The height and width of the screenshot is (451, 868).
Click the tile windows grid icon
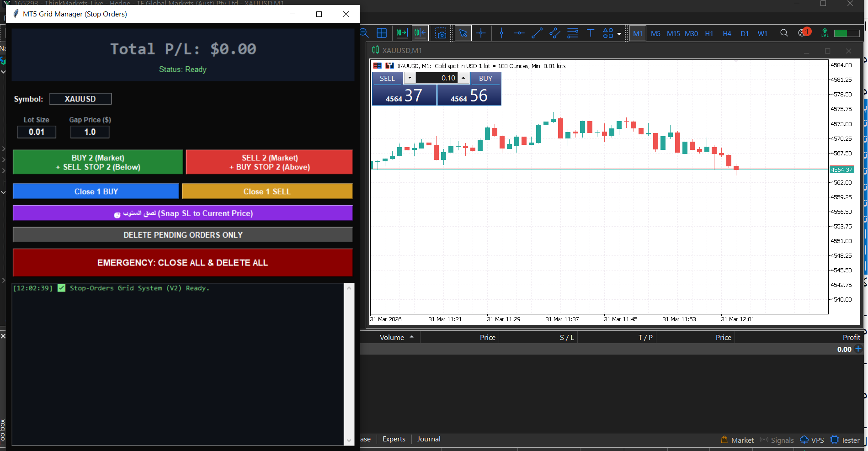point(382,33)
